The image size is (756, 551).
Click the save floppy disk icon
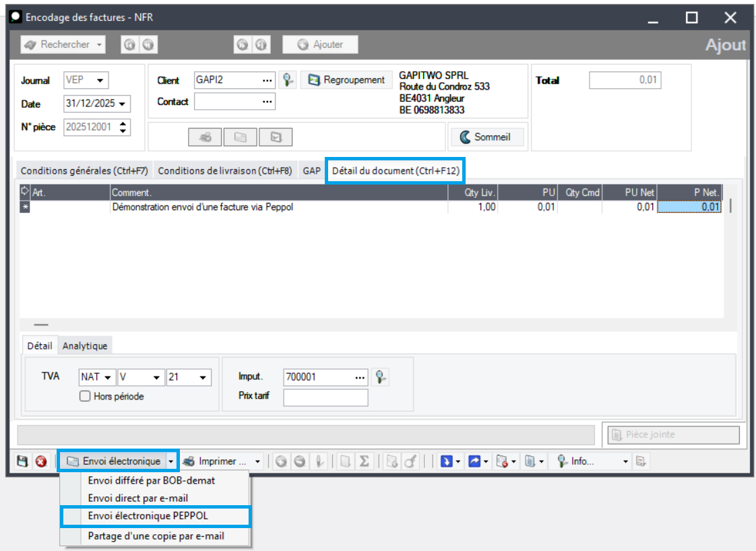point(22,461)
